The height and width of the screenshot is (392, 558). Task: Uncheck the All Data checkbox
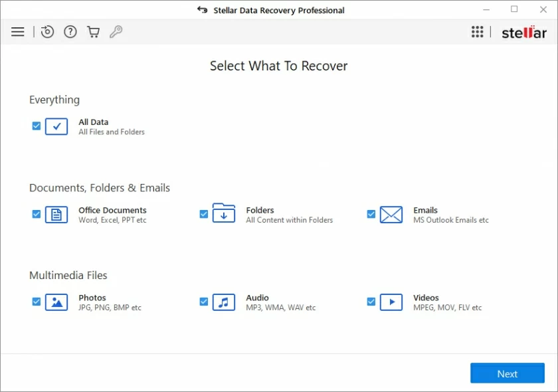click(x=36, y=125)
